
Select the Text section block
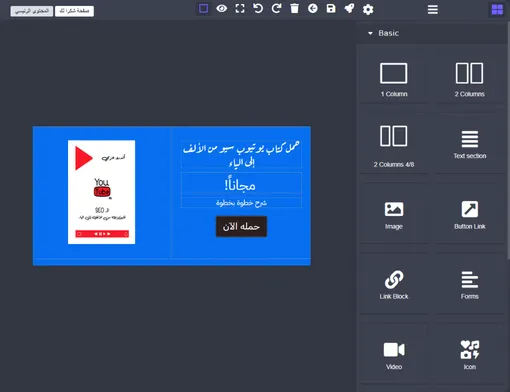[469, 145]
